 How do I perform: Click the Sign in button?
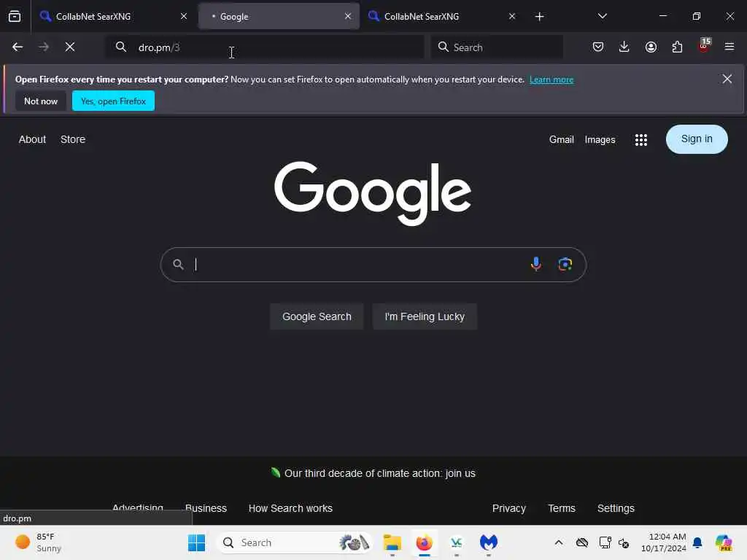pyautogui.click(x=697, y=139)
